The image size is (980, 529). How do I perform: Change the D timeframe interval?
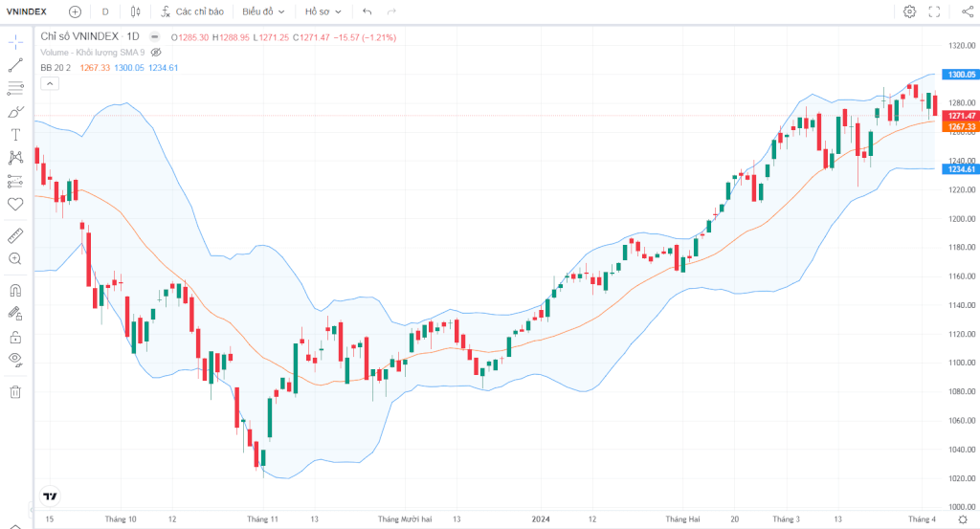click(105, 11)
